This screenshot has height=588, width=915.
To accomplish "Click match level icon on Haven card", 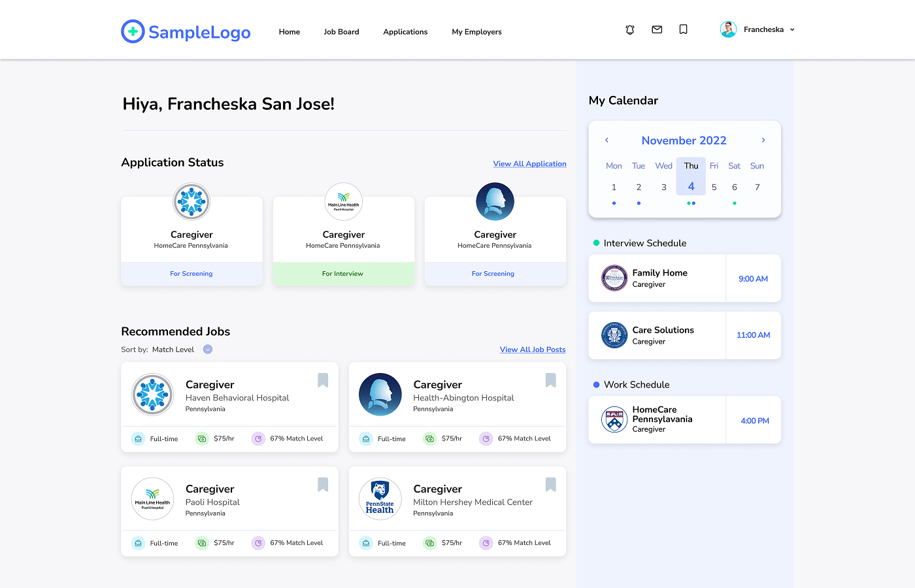I will (x=258, y=439).
